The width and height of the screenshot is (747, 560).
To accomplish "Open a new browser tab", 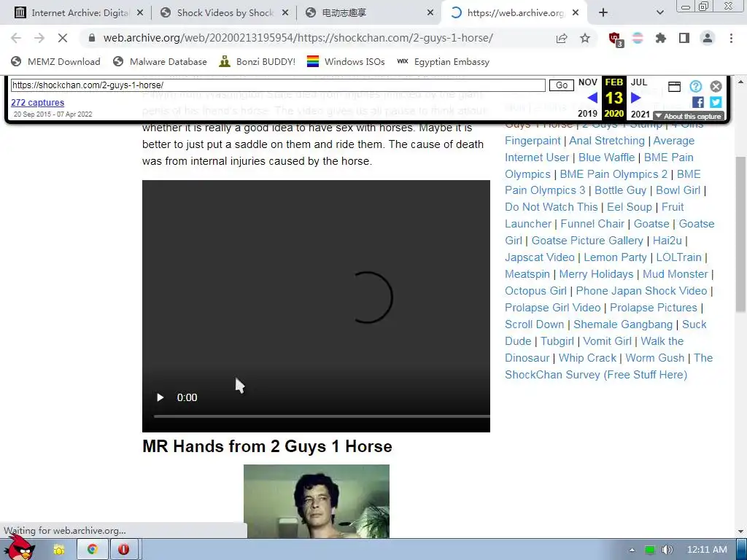I will click(603, 13).
